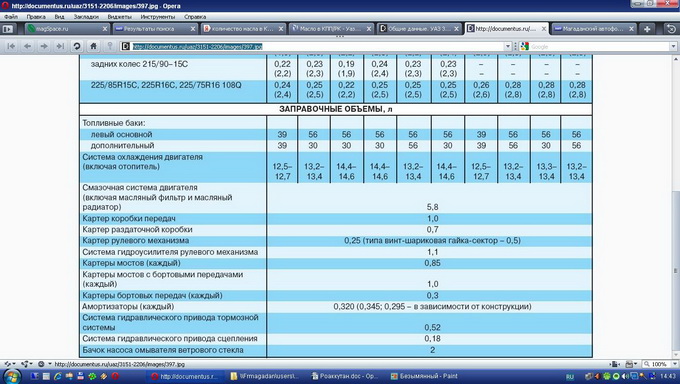680x384 pixels.
Task: Open the closed tabs trash icon
Action: click(x=671, y=29)
